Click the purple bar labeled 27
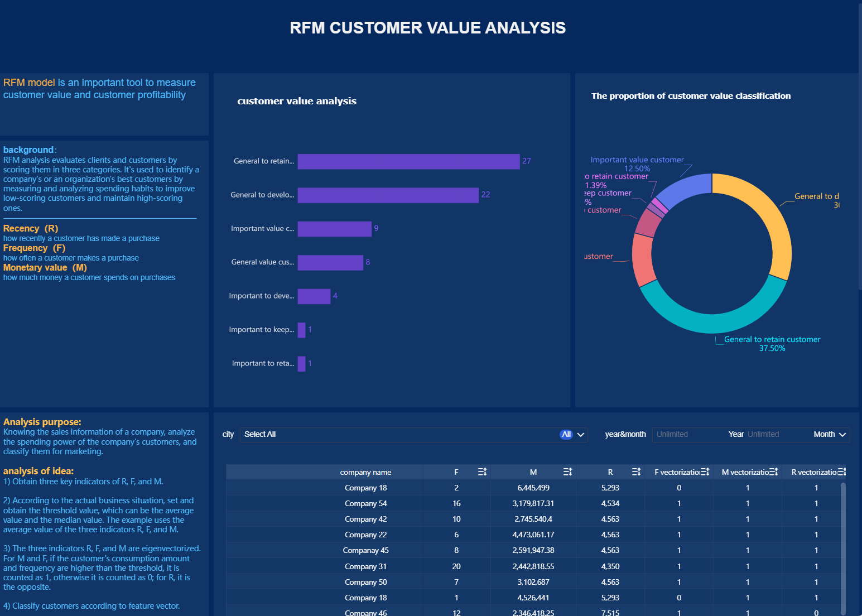 point(407,161)
